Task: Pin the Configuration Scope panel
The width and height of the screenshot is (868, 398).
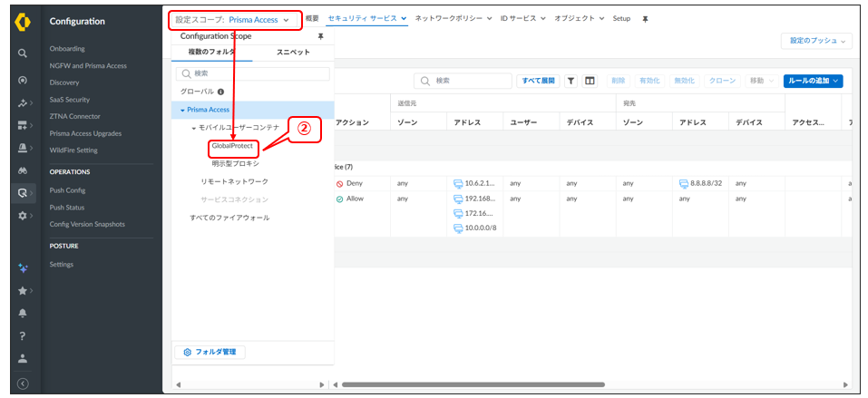Action: (x=320, y=36)
